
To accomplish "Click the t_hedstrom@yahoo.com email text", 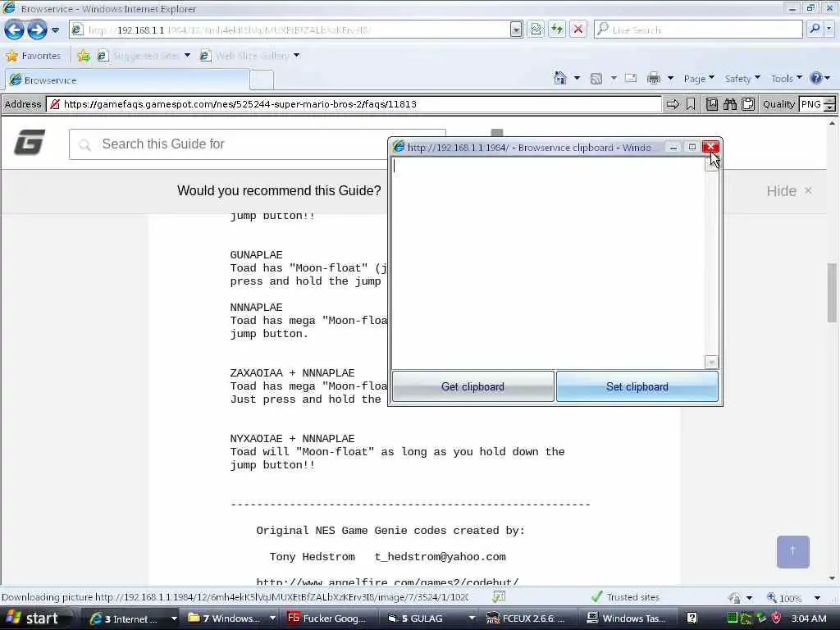I will click(440, 557).
